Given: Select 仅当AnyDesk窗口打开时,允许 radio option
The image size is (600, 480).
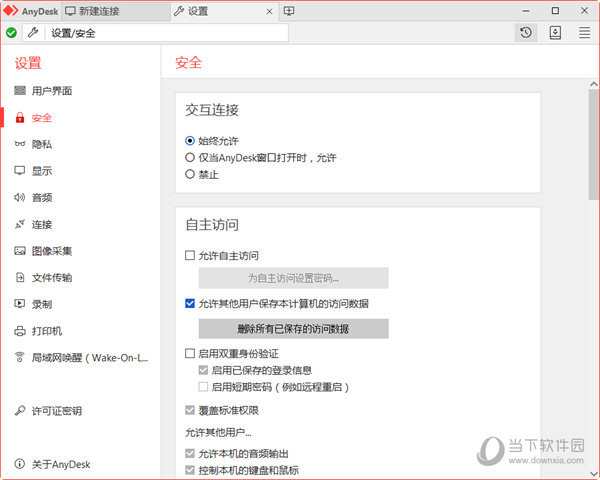Looking at the screenshot, I should pos(190,157).
